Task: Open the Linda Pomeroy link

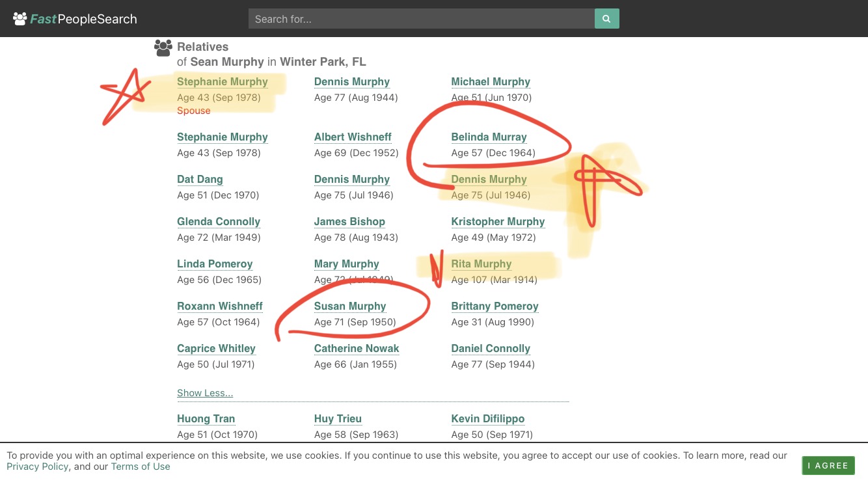Action: coord(215,264)
